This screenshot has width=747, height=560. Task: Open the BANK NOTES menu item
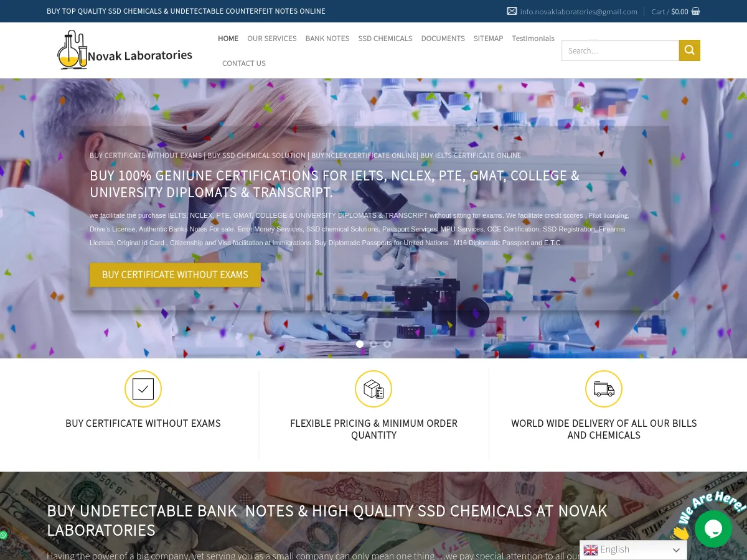327,38
